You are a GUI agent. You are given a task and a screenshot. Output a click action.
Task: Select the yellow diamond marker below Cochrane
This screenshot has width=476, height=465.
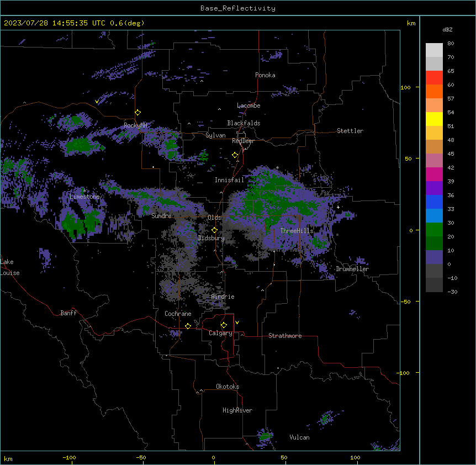pos(188,326)
